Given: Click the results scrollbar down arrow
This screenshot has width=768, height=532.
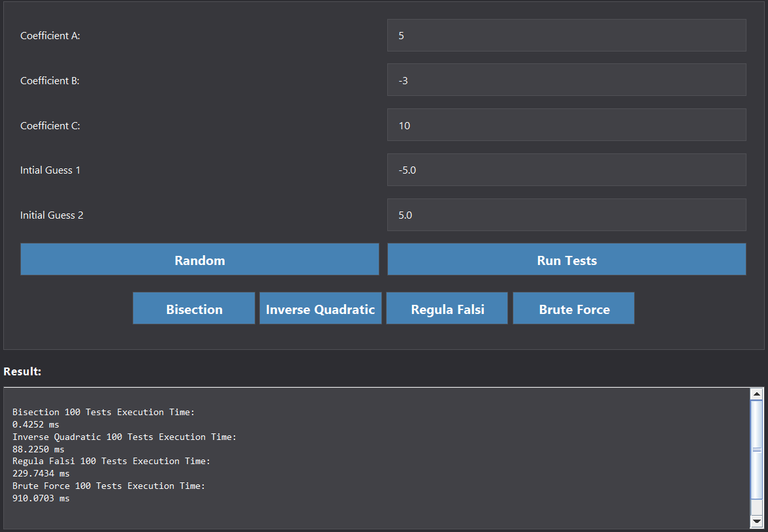Looking at the screenshot, I should tap(756, 521).
